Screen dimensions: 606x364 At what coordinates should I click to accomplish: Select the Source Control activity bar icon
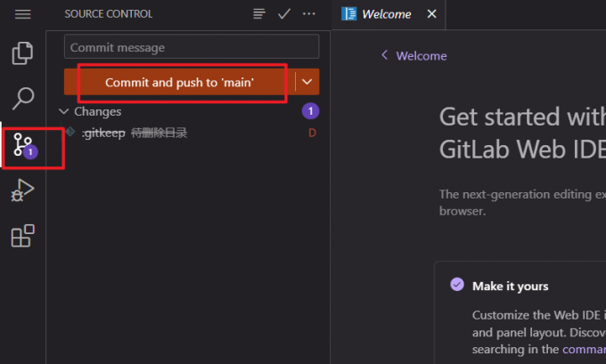pyautogui.click(x=24, y=146)
